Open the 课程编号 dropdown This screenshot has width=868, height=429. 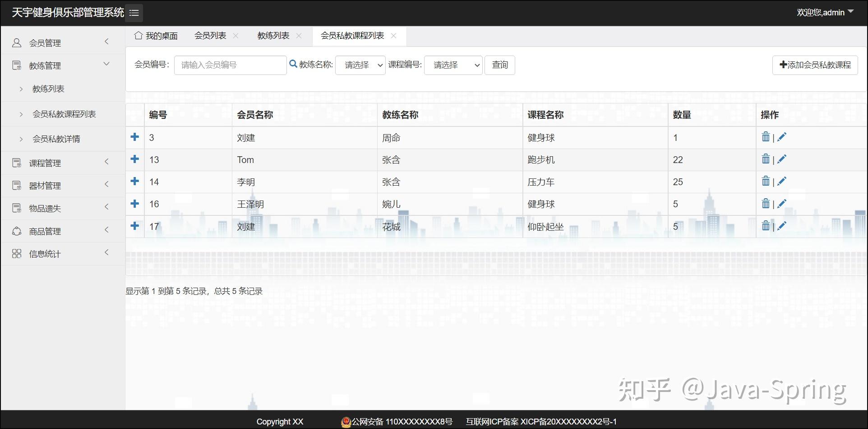pos(452,65)
